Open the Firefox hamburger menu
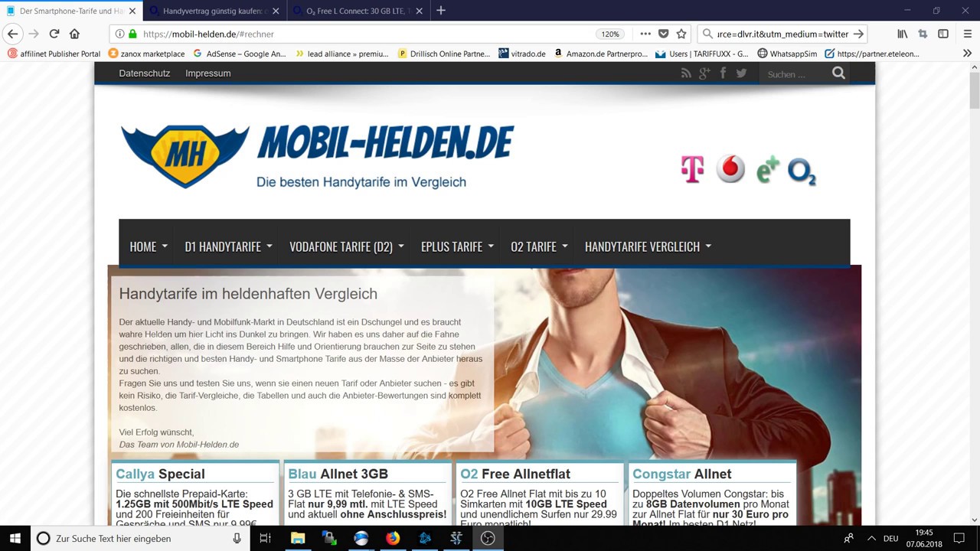This screenshot has height=551, width=980. click(x=968, y=34)
